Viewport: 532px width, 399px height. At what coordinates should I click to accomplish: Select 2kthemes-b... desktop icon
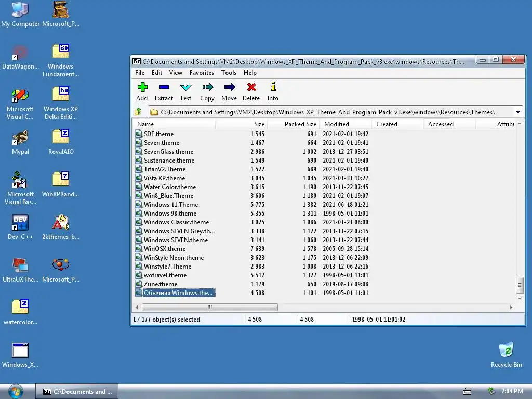[x=61, y=227]
